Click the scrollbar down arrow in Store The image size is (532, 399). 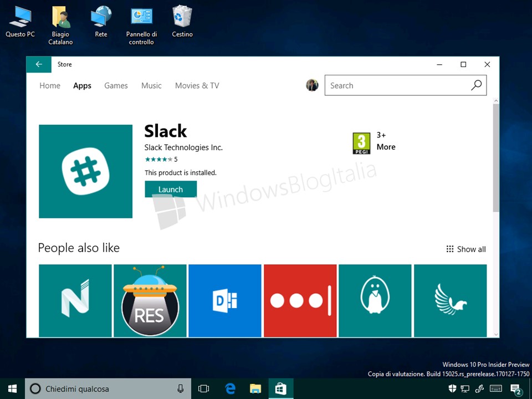point(496,334)
